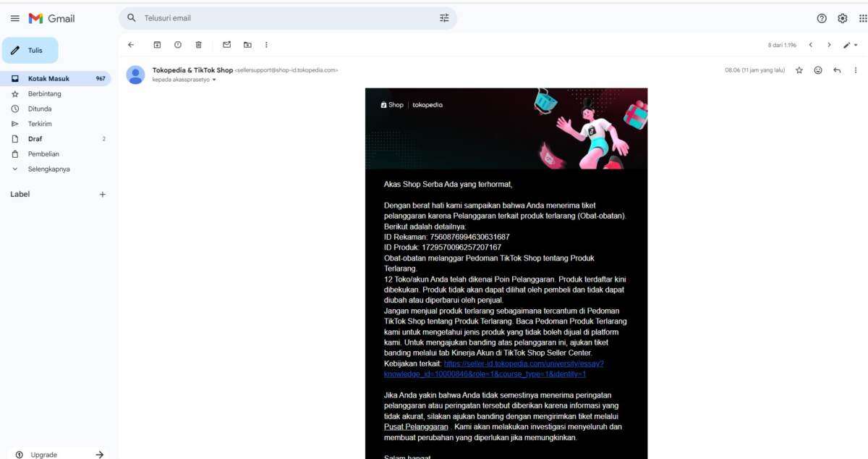Viewport: 868px width, 459px height.
Task: Click Label heading in sidebar
Action: click(x=20, y=194)
